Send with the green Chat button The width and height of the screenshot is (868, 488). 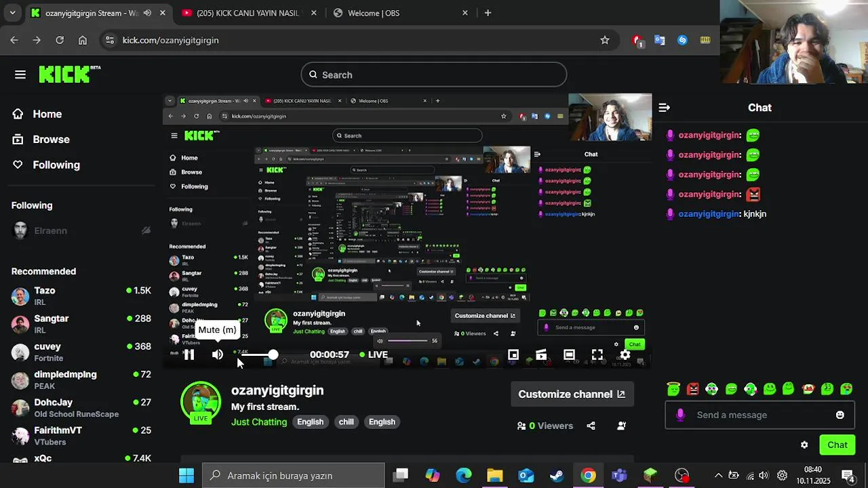click(837, 445)
